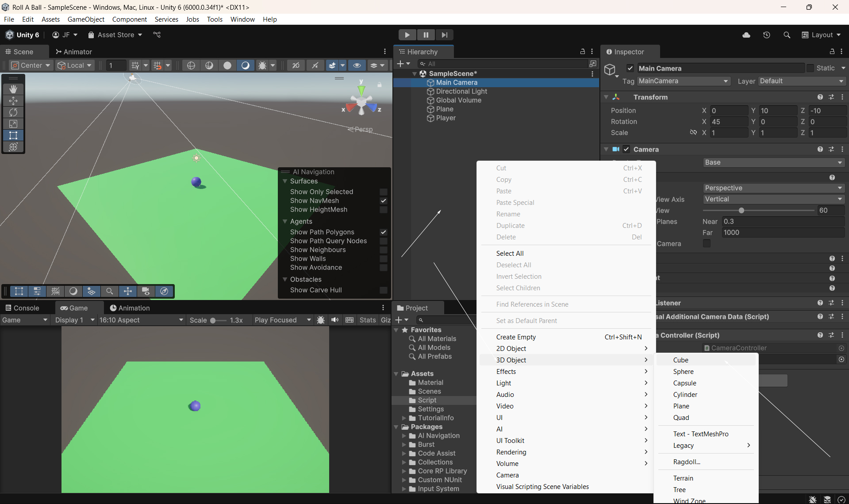Select the Hand (View) tool
Viewport: 849px width, 504px height.
click(x=13, y=89)
